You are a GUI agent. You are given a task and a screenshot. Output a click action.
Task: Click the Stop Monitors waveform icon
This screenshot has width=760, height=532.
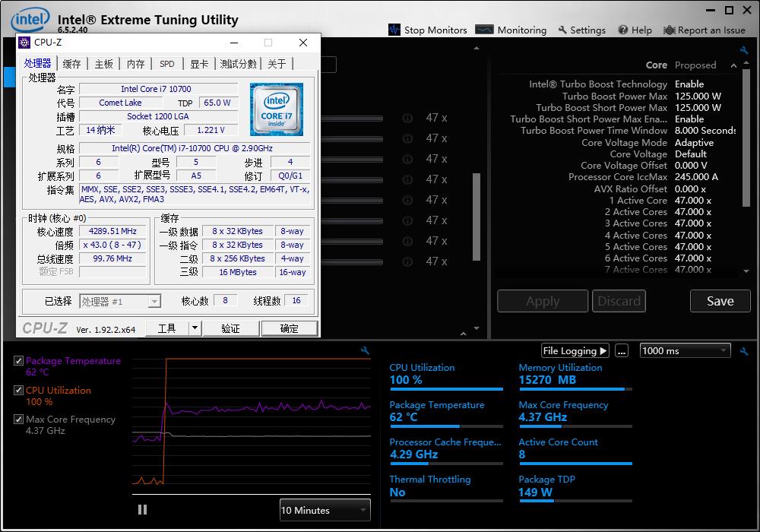(394, 30)
